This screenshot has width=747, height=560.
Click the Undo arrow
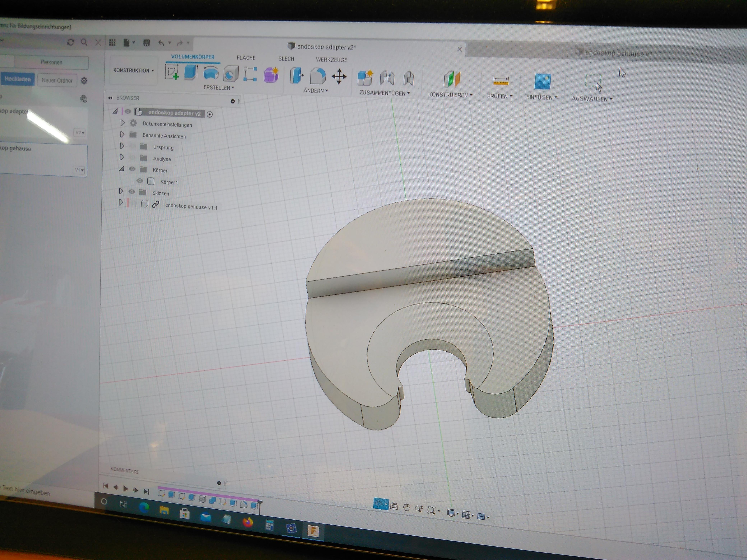[x=161, y=43]
